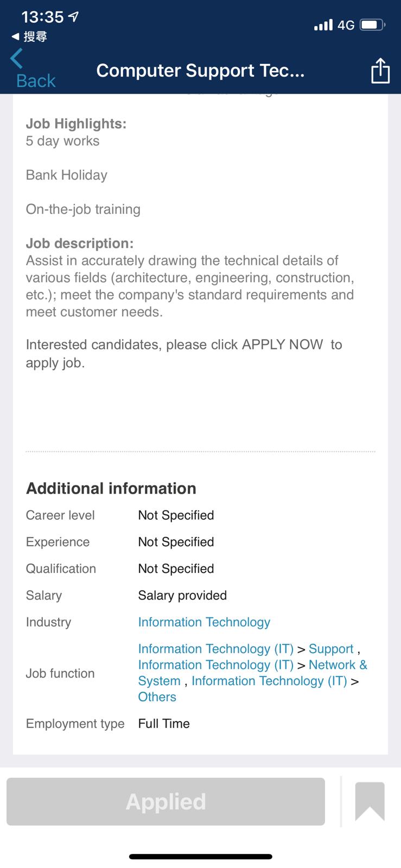401x868 pixels.
Task: Tap the back chevron arrow
Action: pyautogui.click(x=17, y=58)
